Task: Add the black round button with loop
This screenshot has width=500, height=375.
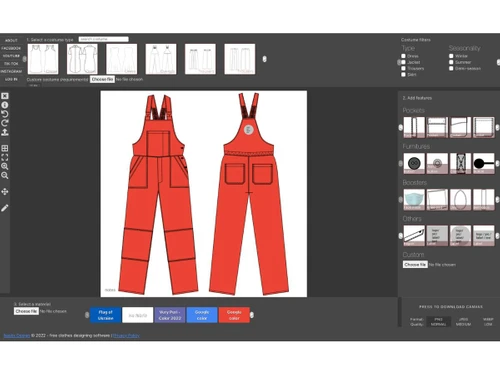Action: point(484,163)
